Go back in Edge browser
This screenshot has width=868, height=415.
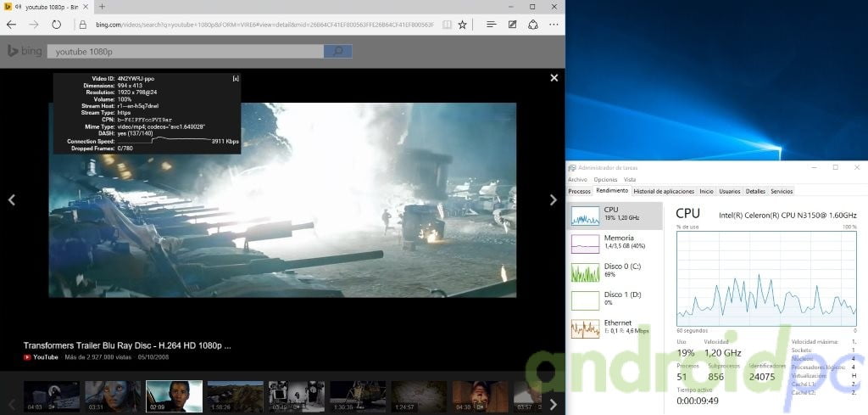pyautogui.click(x=11, y=25)
